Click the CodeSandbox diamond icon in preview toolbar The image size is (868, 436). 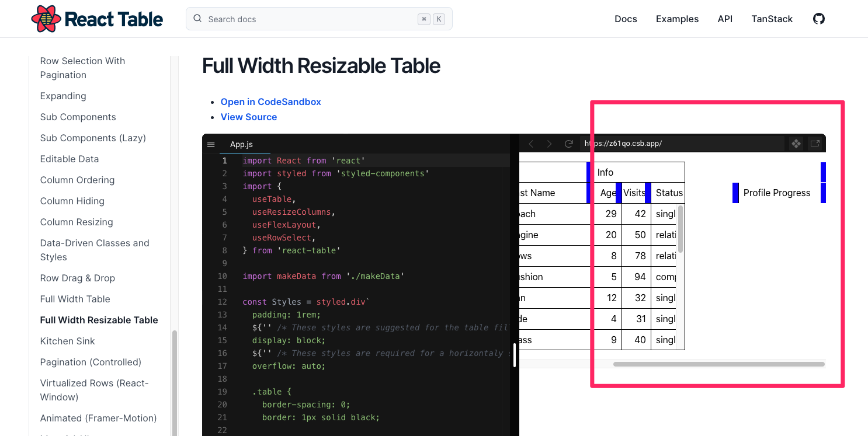(x=796, y=143)
